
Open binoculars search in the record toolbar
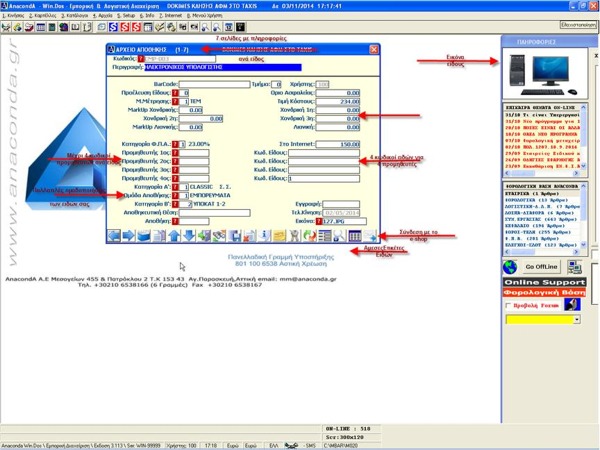coord(219,235)
